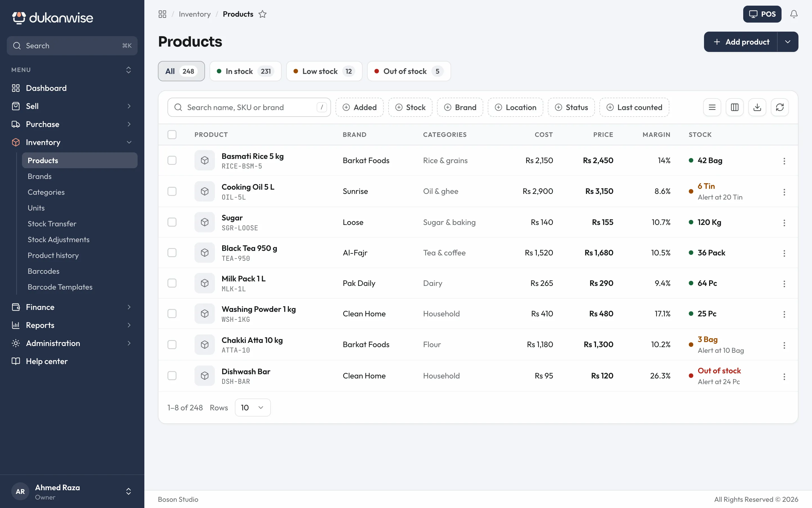Open row actions for Sugar

(x=784, y=223)
